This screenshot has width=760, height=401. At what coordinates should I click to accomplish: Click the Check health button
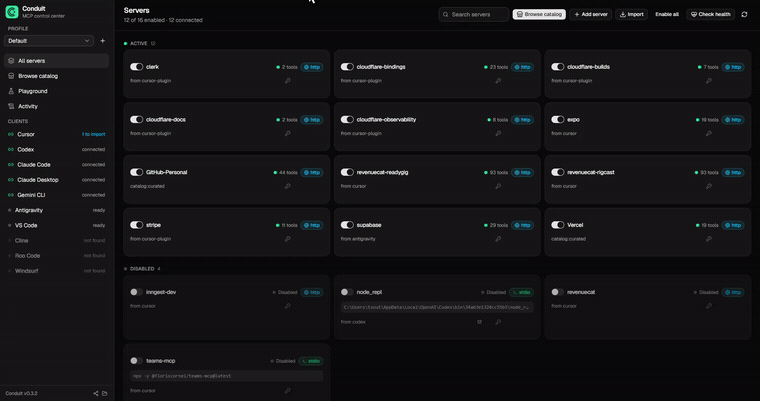point(711,15)
